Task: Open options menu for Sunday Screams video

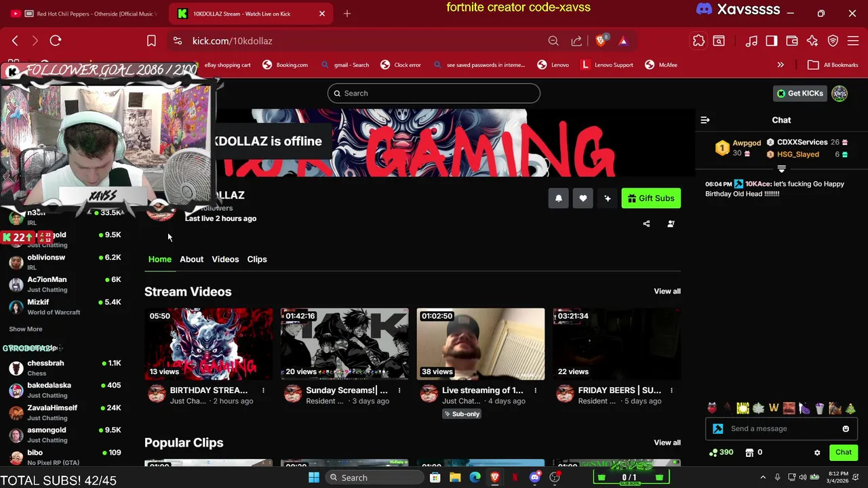Action: 399,390
